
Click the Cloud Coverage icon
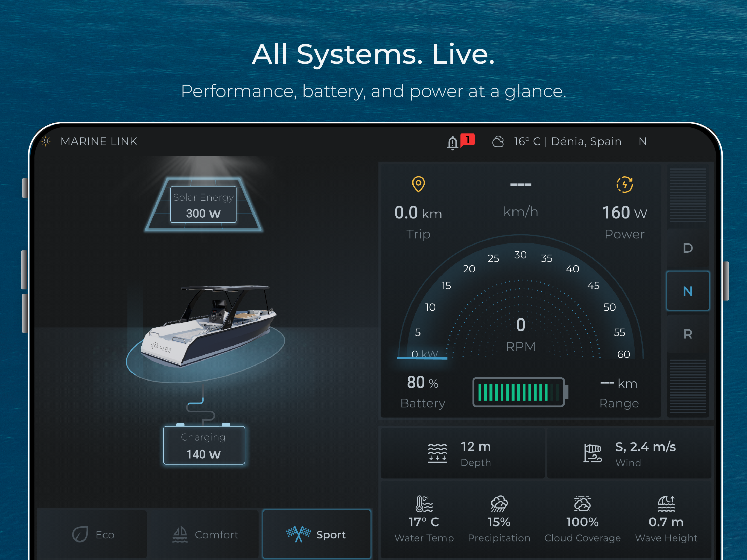tap(582, 504)
